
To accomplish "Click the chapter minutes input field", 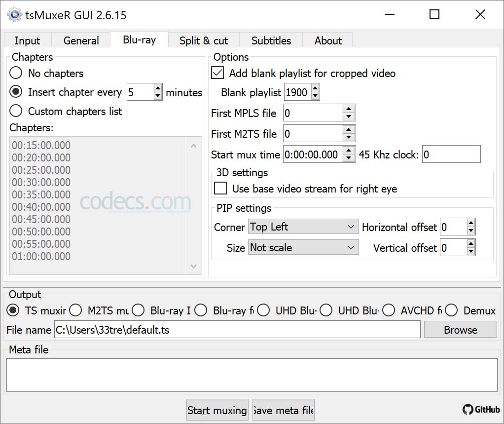I will coord(140,92).
